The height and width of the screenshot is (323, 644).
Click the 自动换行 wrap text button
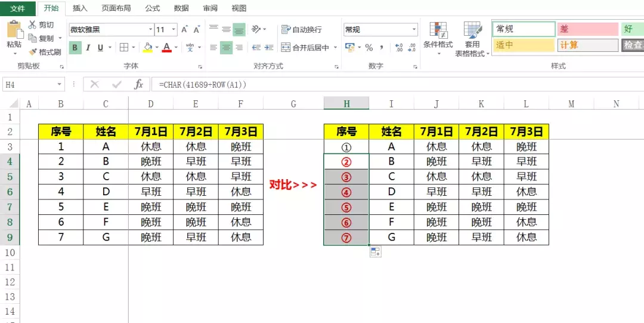tap(301, 29)
